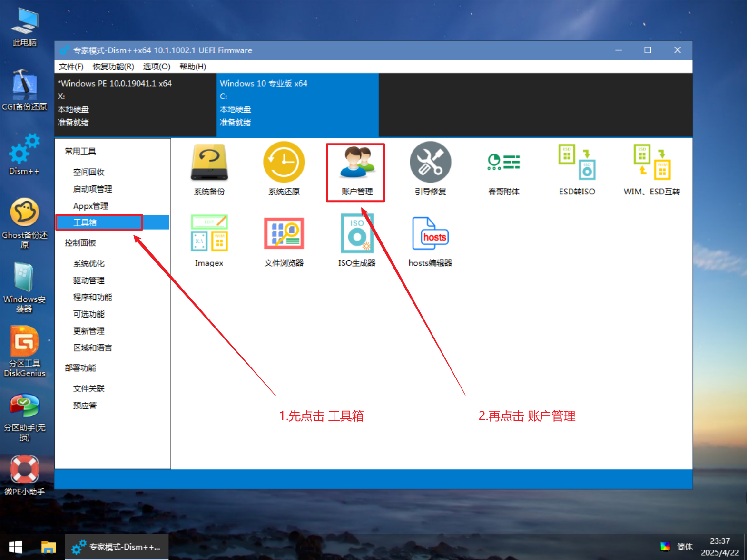
Task: Select Dism++ desktop shortcut
Action: (25, 154)
